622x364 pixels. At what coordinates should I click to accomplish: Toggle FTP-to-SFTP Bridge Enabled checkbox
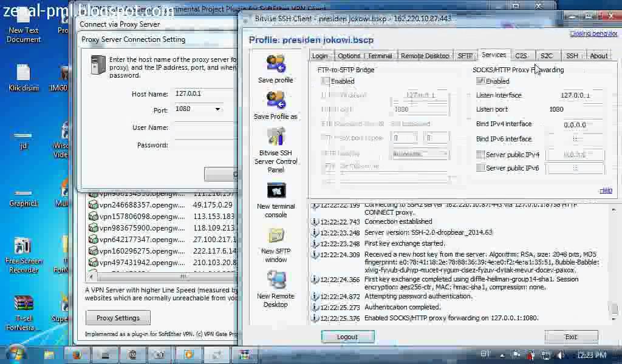326,81
